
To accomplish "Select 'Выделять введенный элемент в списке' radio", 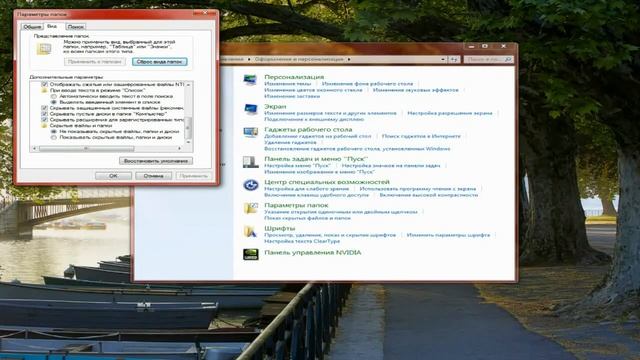I will [53, 102].
